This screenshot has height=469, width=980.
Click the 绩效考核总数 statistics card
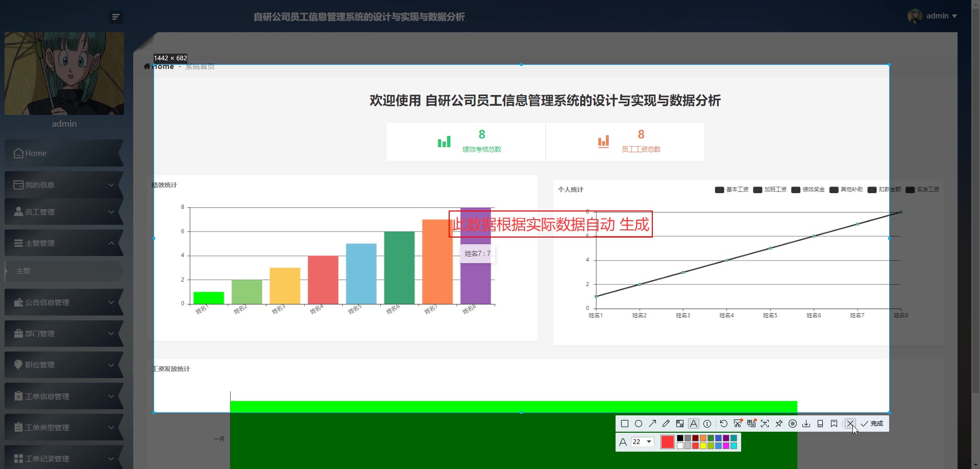point(465,142)
